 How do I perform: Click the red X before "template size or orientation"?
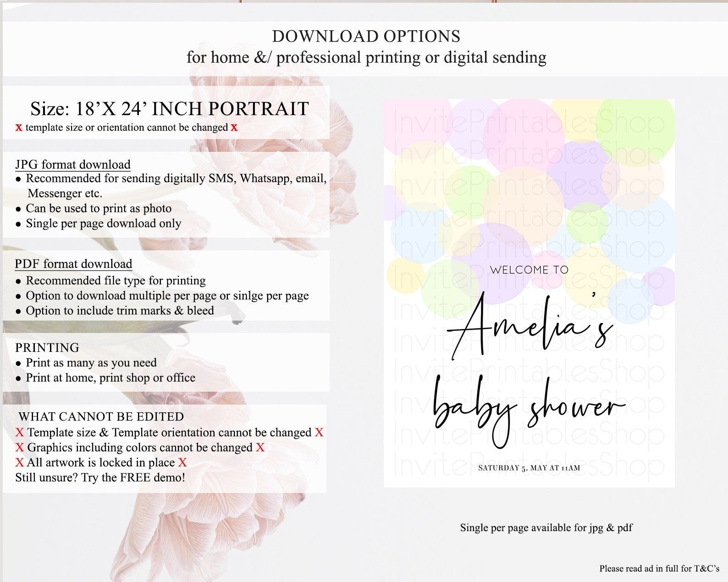pyautogui.click(x=19, y=128)
